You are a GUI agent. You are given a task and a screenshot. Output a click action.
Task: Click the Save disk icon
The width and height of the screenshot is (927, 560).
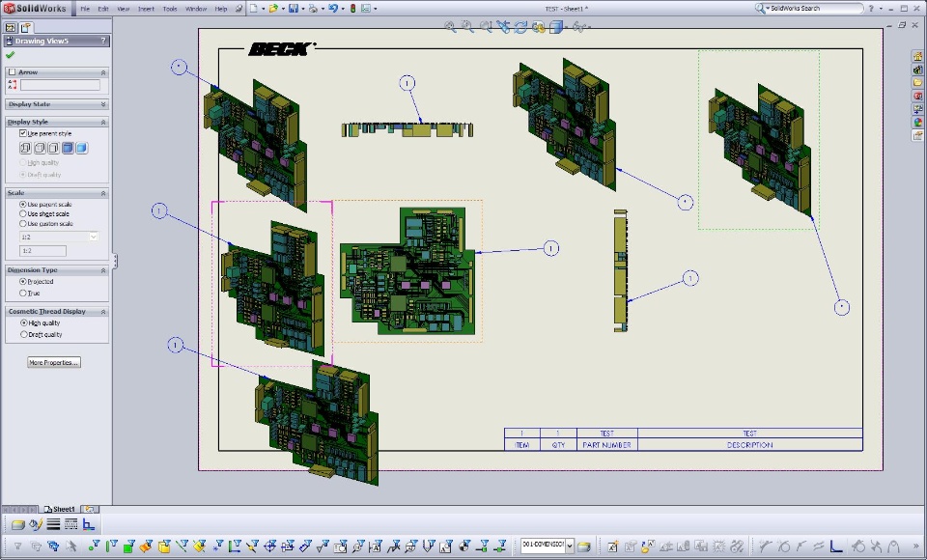294,9
